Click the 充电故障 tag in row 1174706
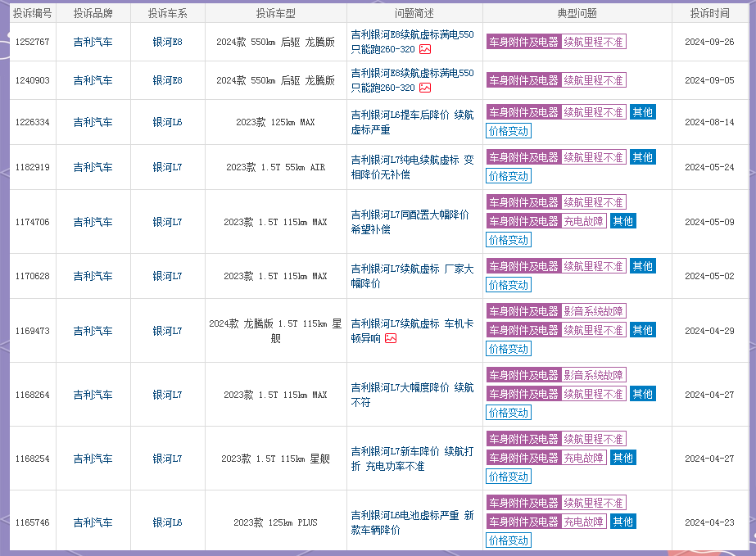The width and height of the screenshot is (756, 556). (583, 221)
